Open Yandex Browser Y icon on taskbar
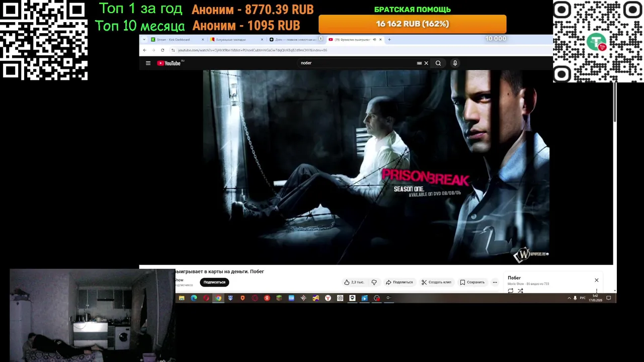 328,298
